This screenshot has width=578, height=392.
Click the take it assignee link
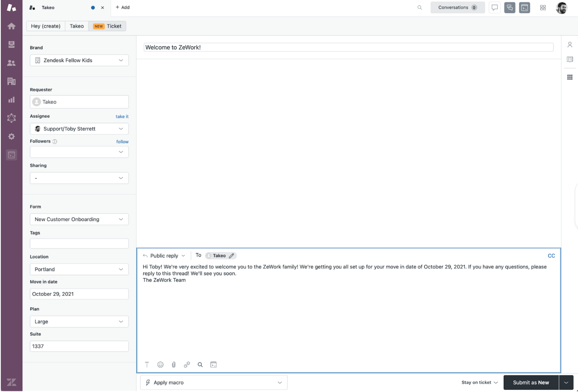click(122, 116)
